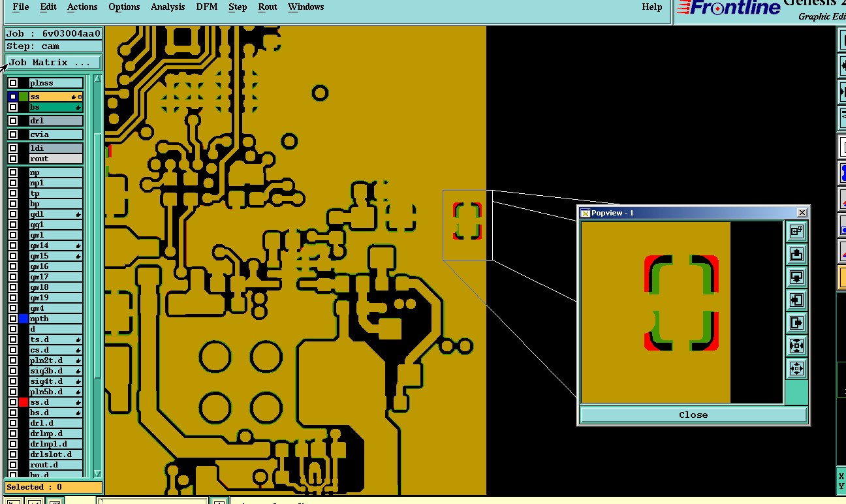Click the Popview pan down icon
This screenshot has width=846, height=504.
pyautogui.click(x=796, y=277)
